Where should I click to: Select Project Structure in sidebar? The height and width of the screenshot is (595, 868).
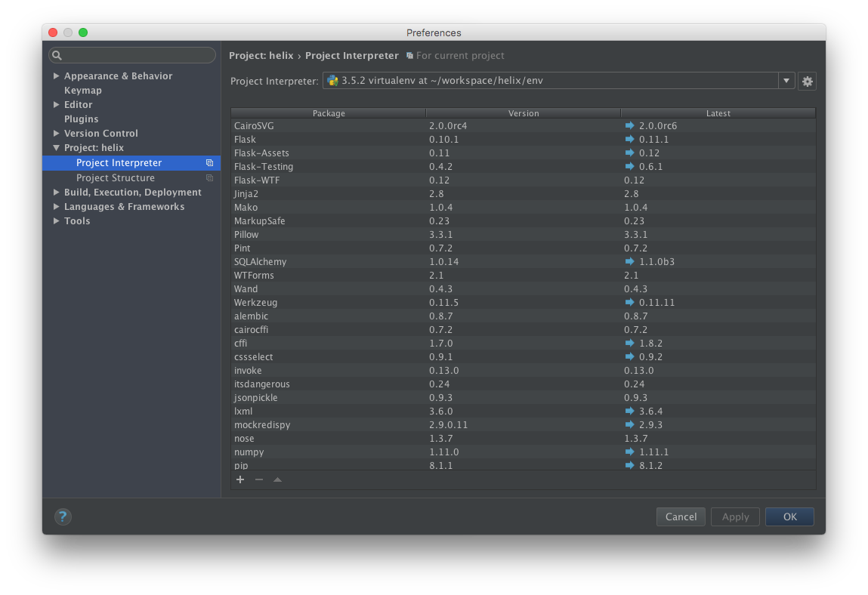[x=131, y=177]
